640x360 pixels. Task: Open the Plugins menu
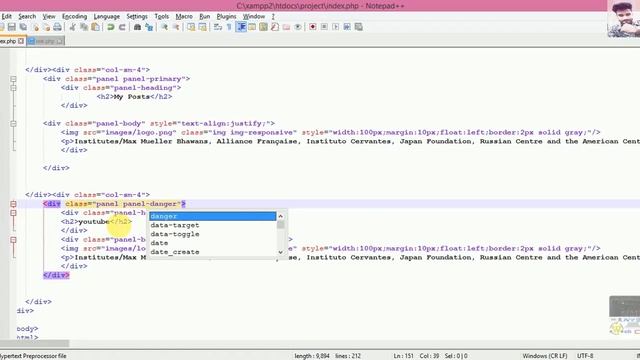click(x=226, y=16)
